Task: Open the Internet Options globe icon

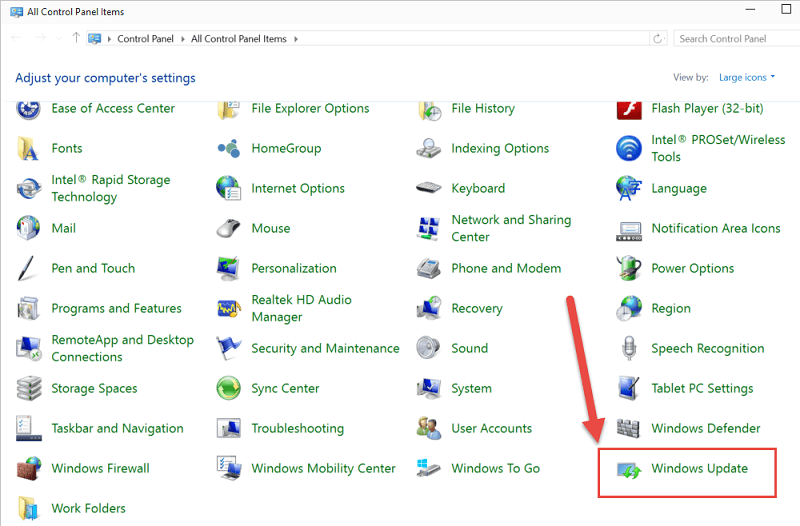Action: click(228, 188)
